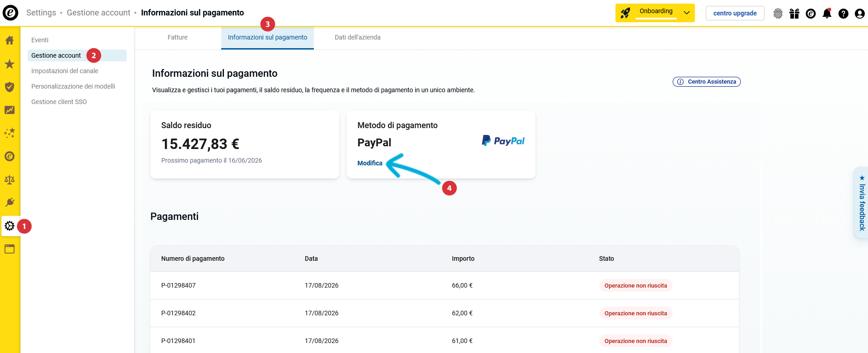Click the shield checkmark sidebar icon

click(10, 87)
